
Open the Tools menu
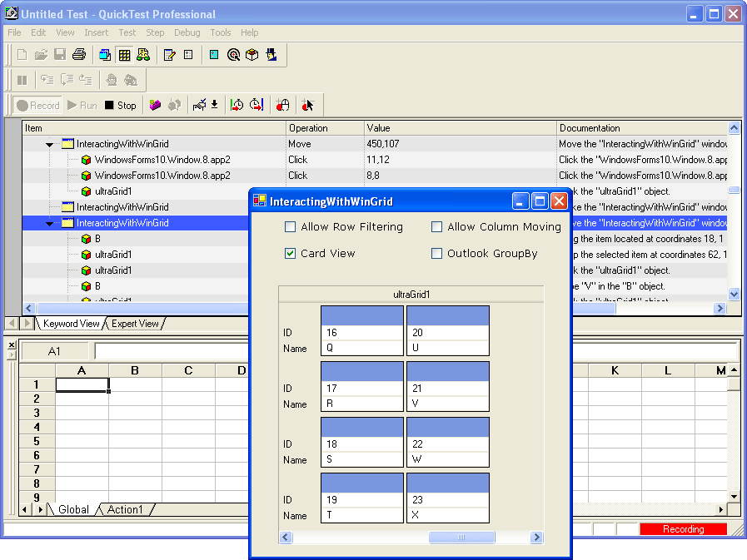(x=221, y=32)
